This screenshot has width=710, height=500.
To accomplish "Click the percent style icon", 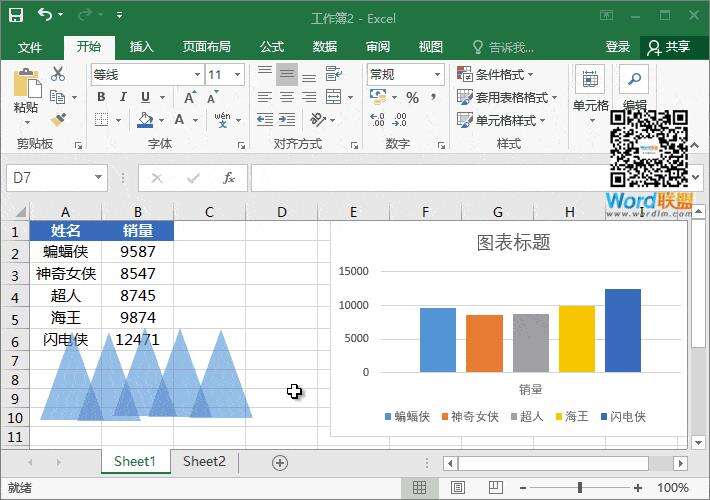I will tap(412, 97).
